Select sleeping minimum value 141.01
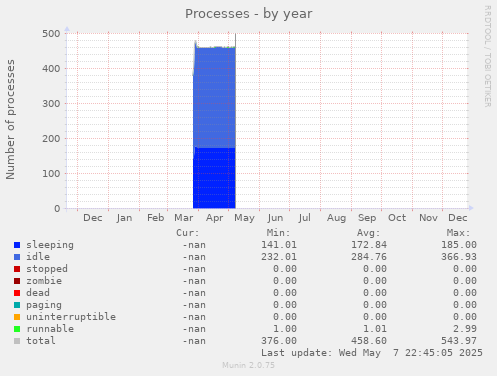The height and width of the screenshot is (376, 497). tap(279, 245)
